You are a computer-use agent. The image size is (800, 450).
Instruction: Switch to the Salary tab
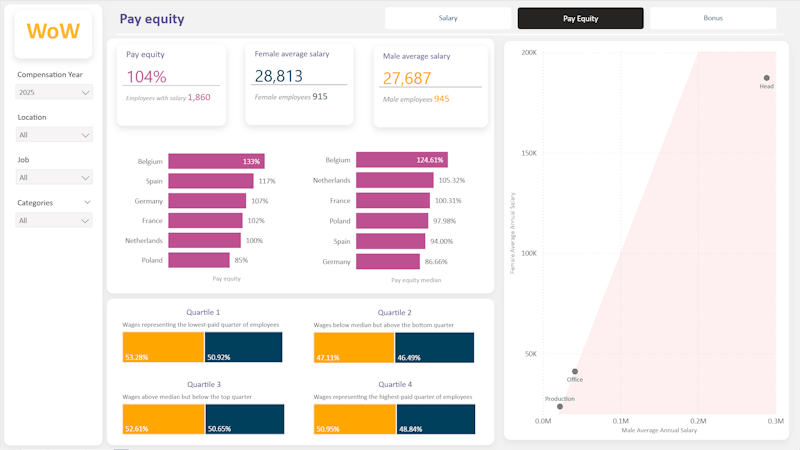448,18
